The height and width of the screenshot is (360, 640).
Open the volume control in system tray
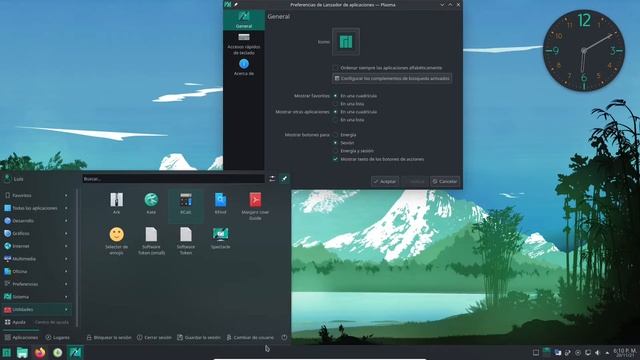tap(598, 353)
